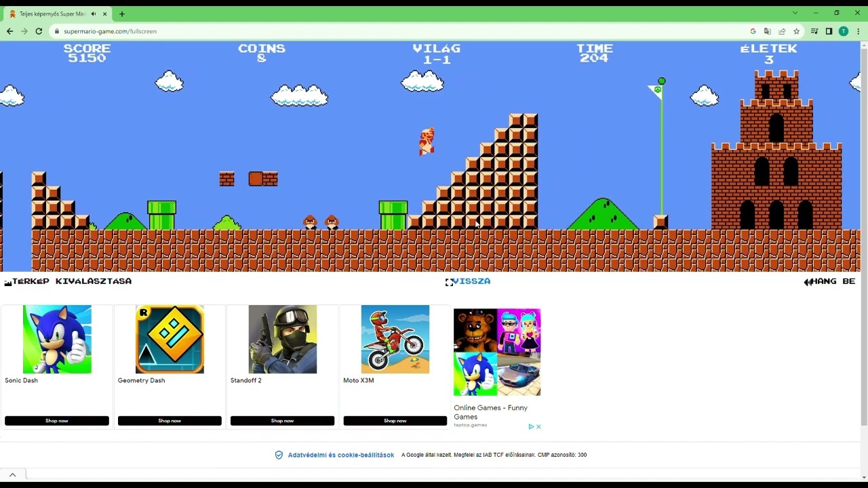Click the Coins 8 counter
This screenshot has width=868, height=488.
tap(262, 53)
